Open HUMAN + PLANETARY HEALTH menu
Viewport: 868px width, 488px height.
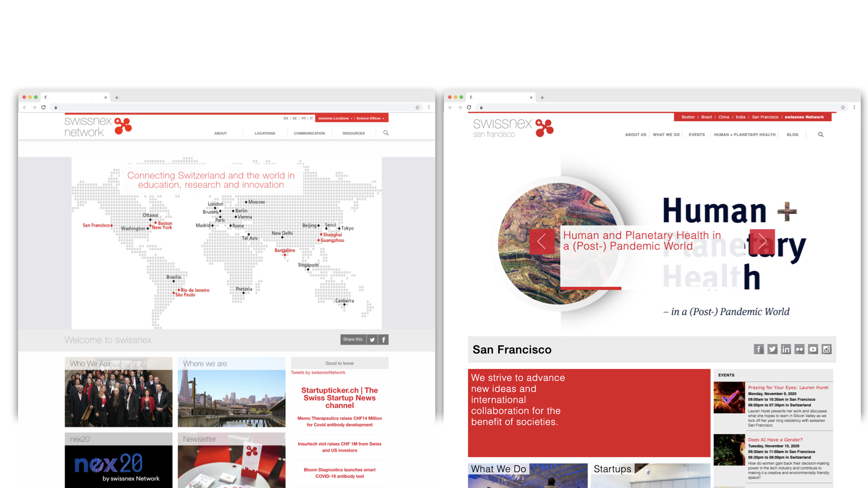tap(745, 135)
